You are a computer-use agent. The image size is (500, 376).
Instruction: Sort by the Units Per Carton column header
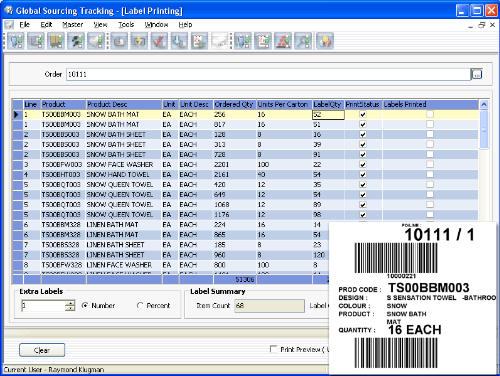click(x=284, y=104)
